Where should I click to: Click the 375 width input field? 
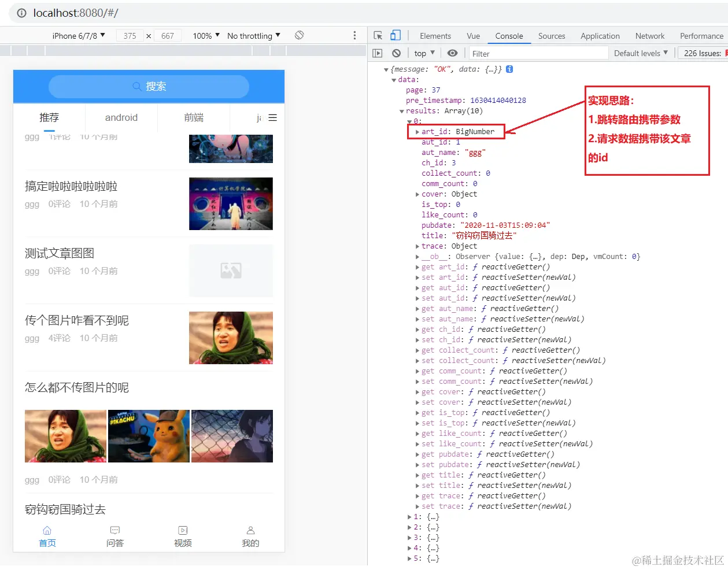pos(130,36)
